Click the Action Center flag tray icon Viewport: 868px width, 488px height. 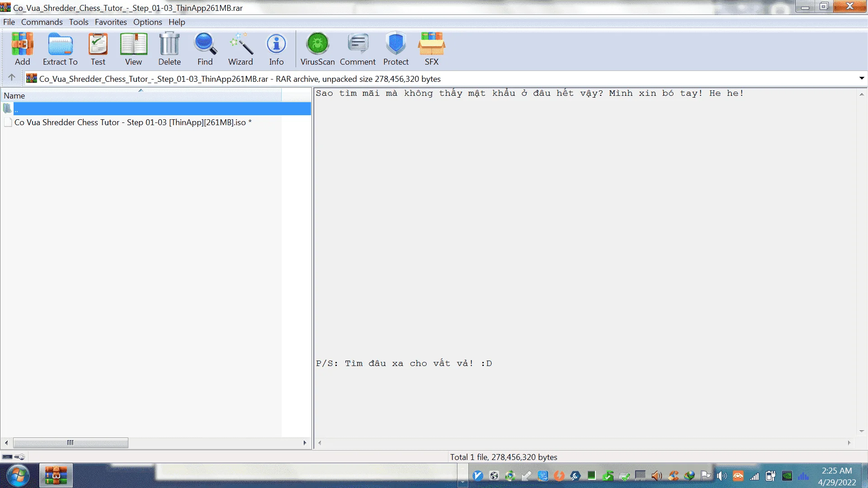(x=706, y=475)
